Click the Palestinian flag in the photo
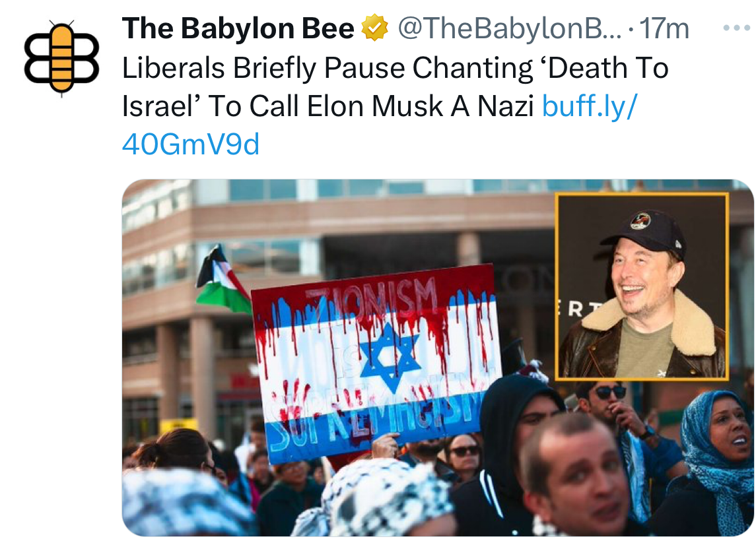The width and height of the screenshot is (756, 541). tap(222, 280)
